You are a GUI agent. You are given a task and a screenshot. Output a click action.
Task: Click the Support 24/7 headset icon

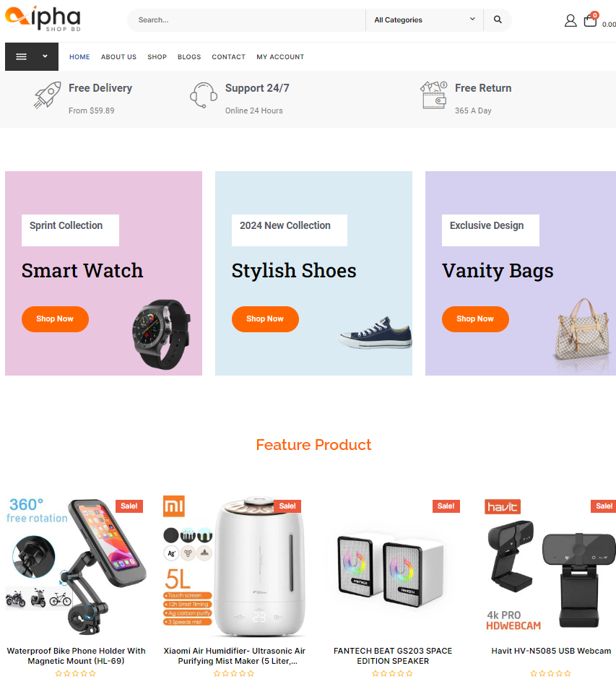coord(204,95)
